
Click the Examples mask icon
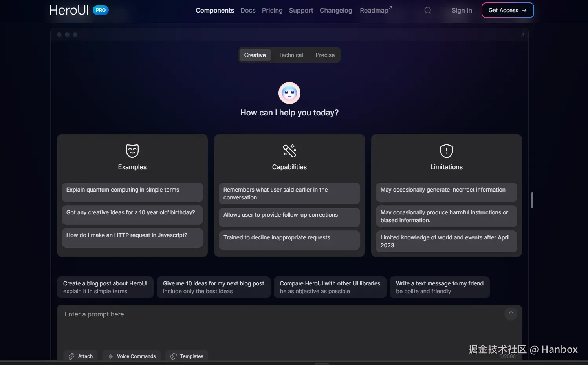(132, 151)
